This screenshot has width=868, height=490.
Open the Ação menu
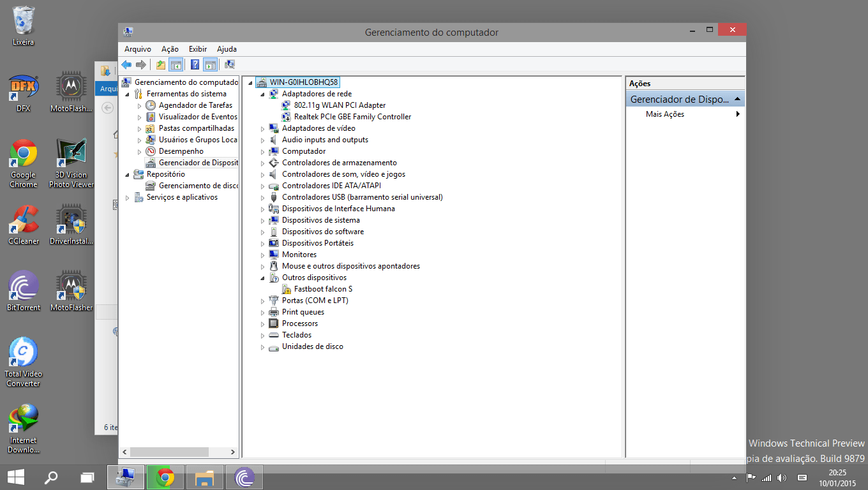coord(170,49)
